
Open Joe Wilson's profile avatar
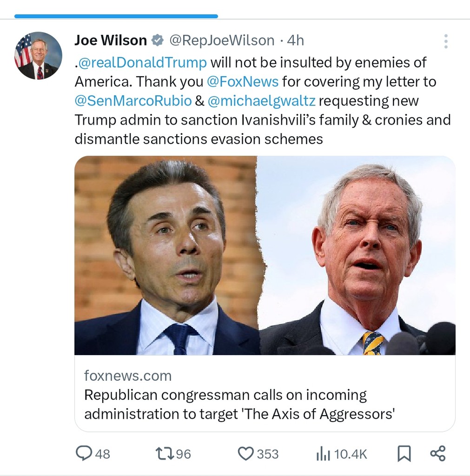[x=39, y=56]
